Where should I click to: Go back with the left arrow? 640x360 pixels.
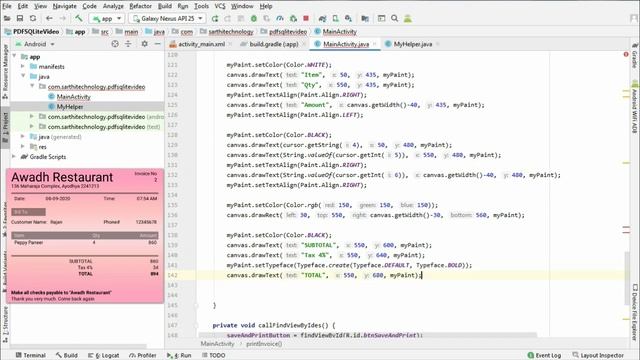pos(49,18)
